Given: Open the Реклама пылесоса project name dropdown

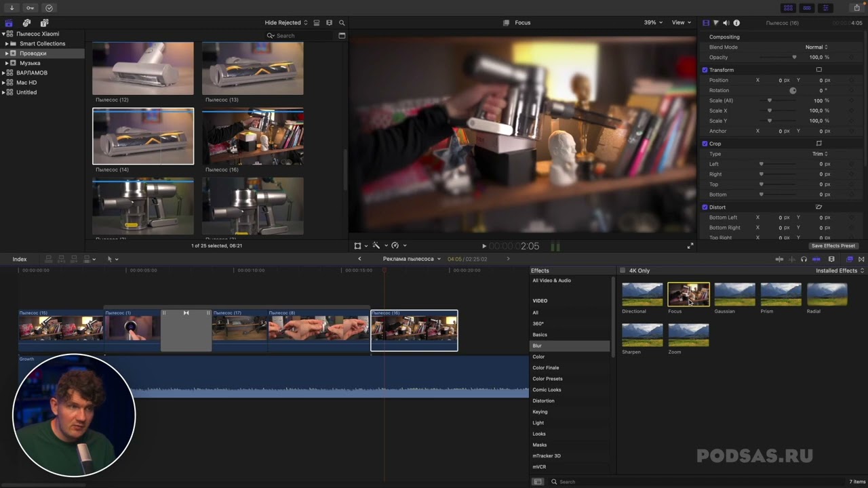Looking at the screenshot, I should (x=412, y=259).
